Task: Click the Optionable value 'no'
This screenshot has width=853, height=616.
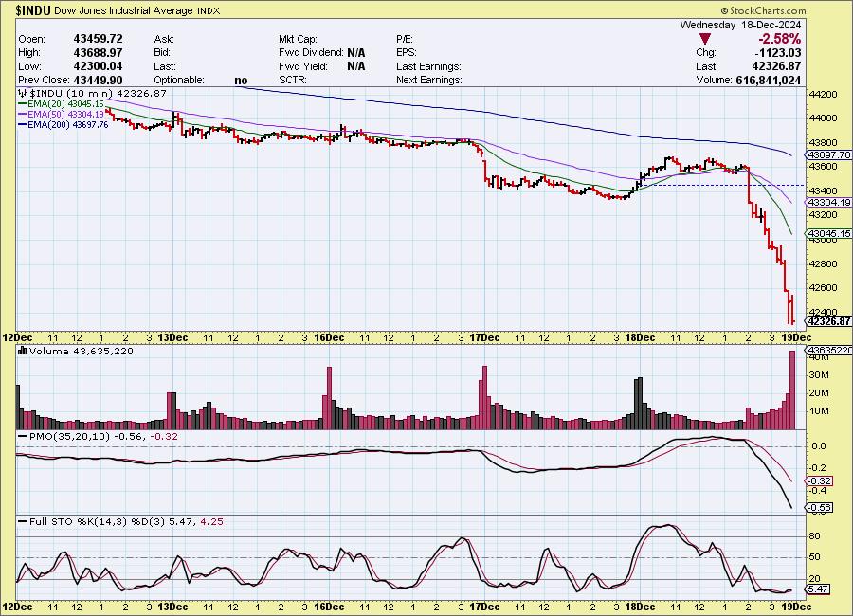Action: tap(241, 81)
